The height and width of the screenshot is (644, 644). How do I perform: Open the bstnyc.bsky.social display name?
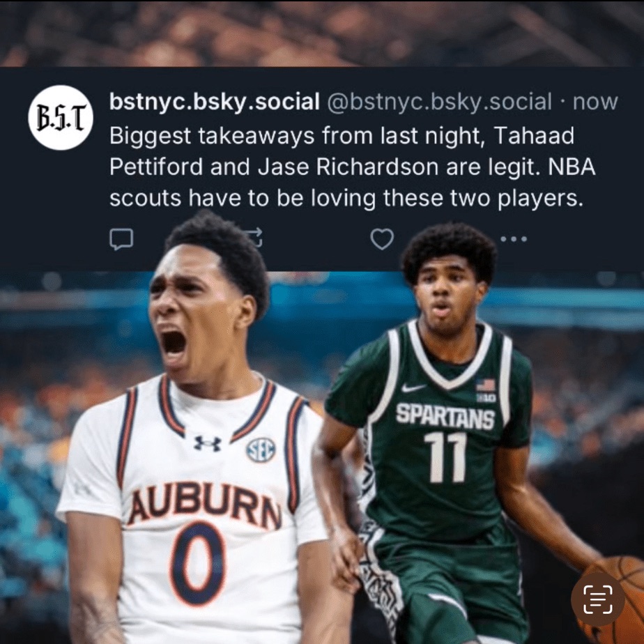coord(215,102)
